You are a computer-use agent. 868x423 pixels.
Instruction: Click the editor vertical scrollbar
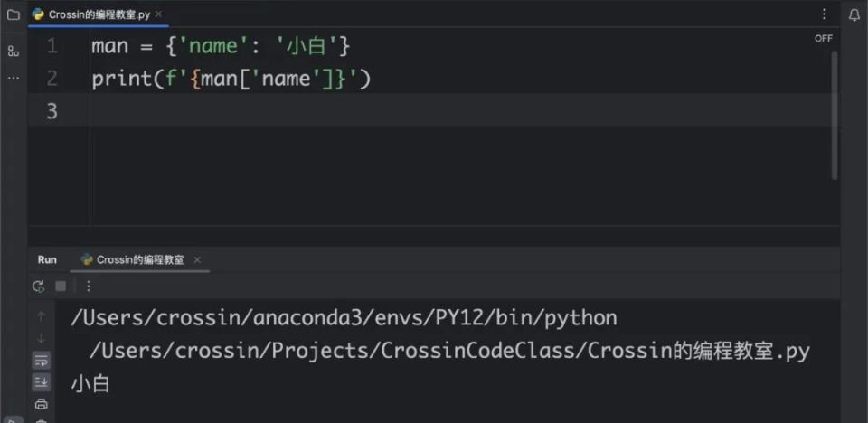coord(835,115)
